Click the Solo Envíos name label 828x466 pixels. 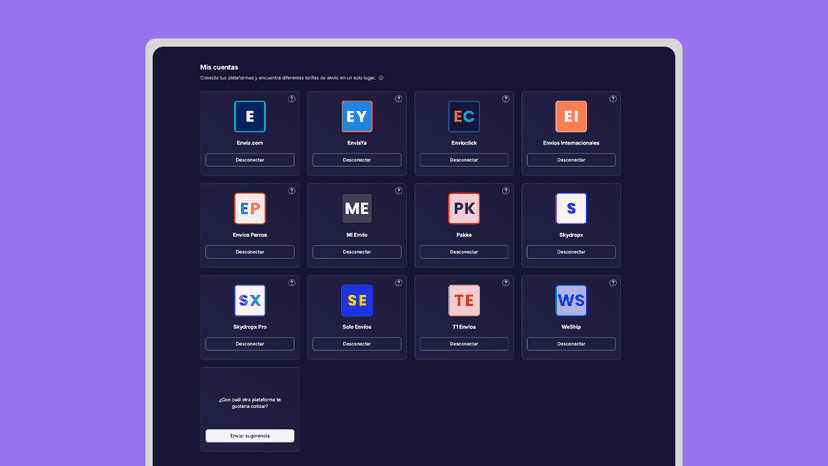[x=357, y=327]
